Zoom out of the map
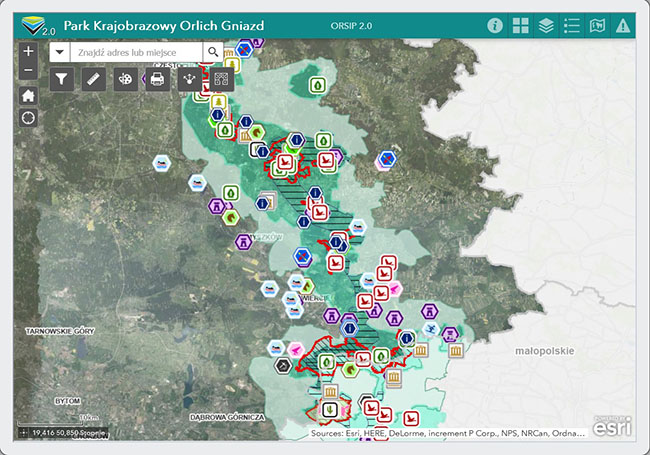The image size is (650, 455). coord(28,71)
